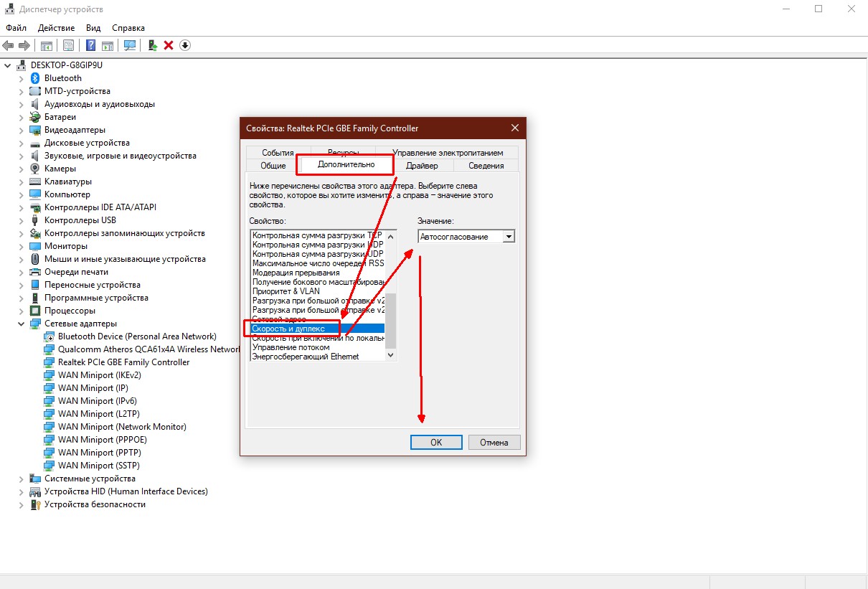Expand the Дисковые устройства node

22,143
